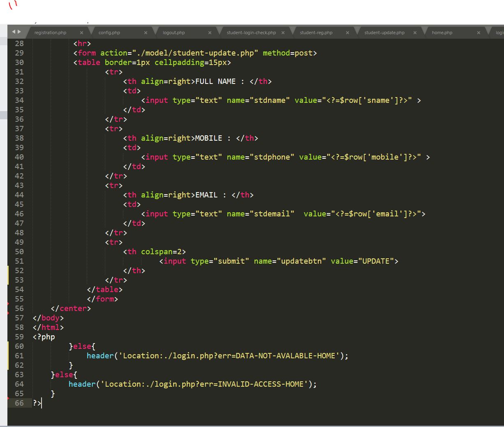Click the name="stdphone" attribute
The image size is (504, 427).
click(261, 157)
